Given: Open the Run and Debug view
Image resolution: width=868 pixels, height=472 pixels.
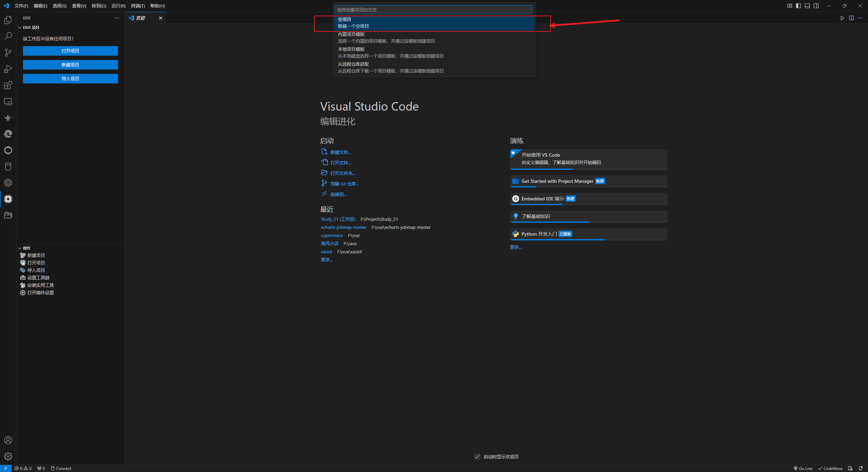Looking at the screenshot, I should (8, 69).
